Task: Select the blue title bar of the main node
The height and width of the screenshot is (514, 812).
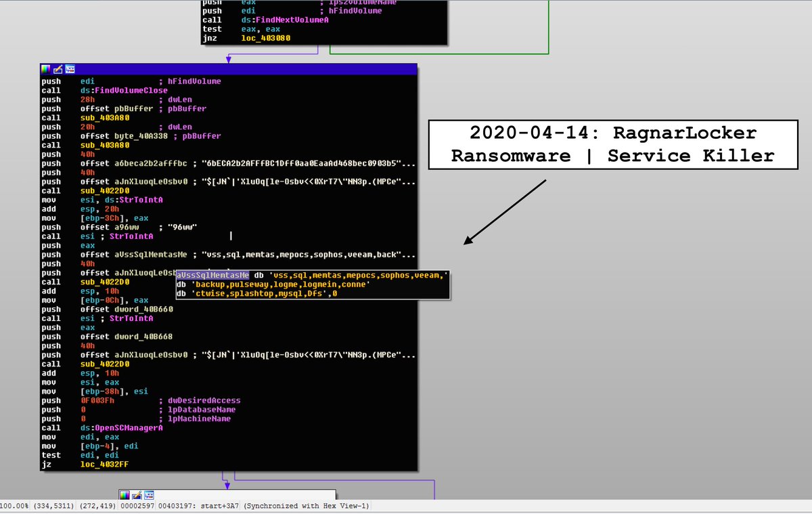Action: 229,69
